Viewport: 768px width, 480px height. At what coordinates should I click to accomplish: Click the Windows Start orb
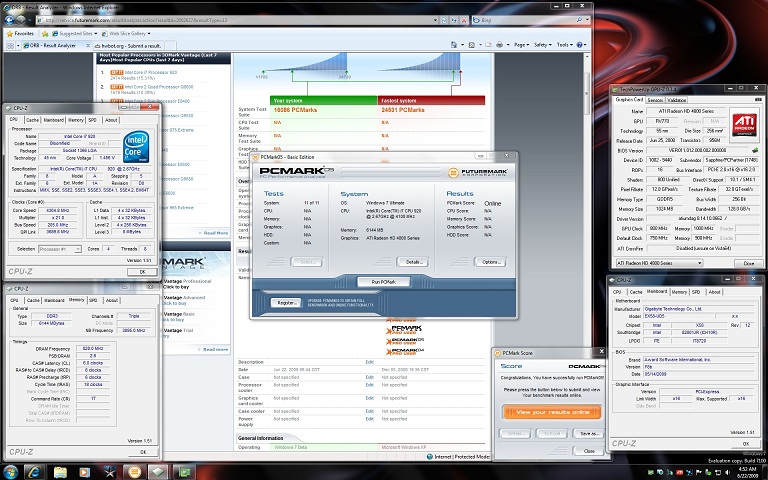coord(10,472)
